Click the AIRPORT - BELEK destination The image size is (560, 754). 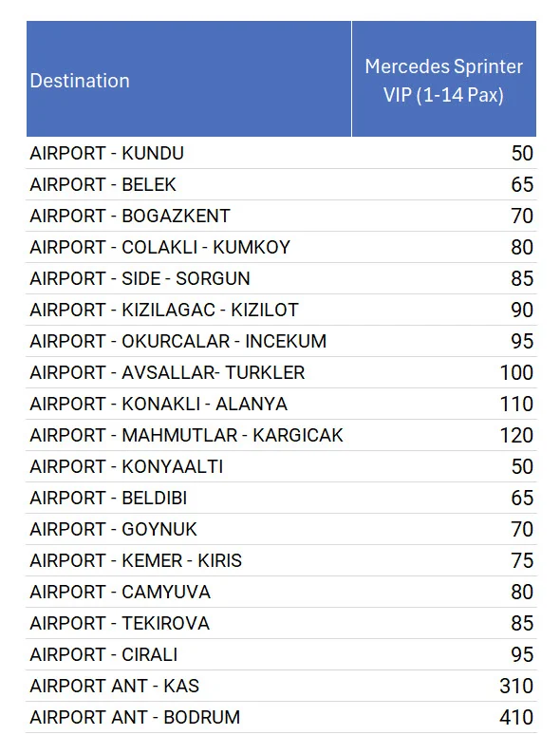click(x=103, y=184)
